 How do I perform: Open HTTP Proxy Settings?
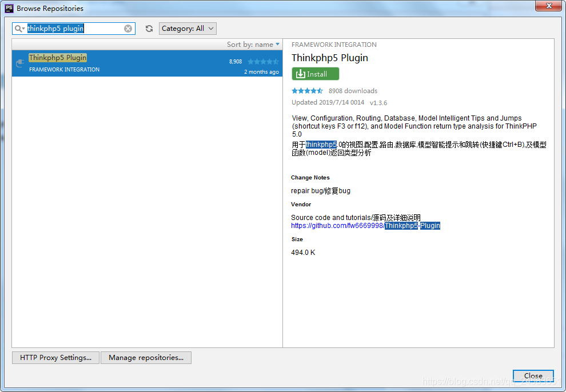click(x=55, y=358)
